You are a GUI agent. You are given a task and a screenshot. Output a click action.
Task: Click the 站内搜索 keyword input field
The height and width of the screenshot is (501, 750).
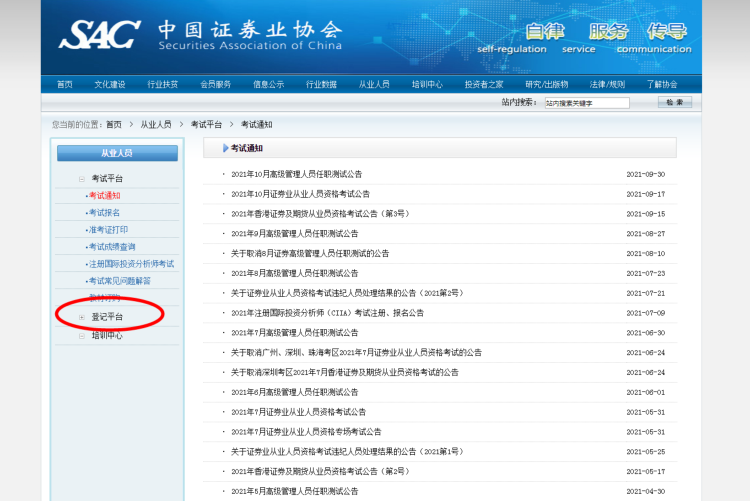pyautogui.click(x=586, y=102)
